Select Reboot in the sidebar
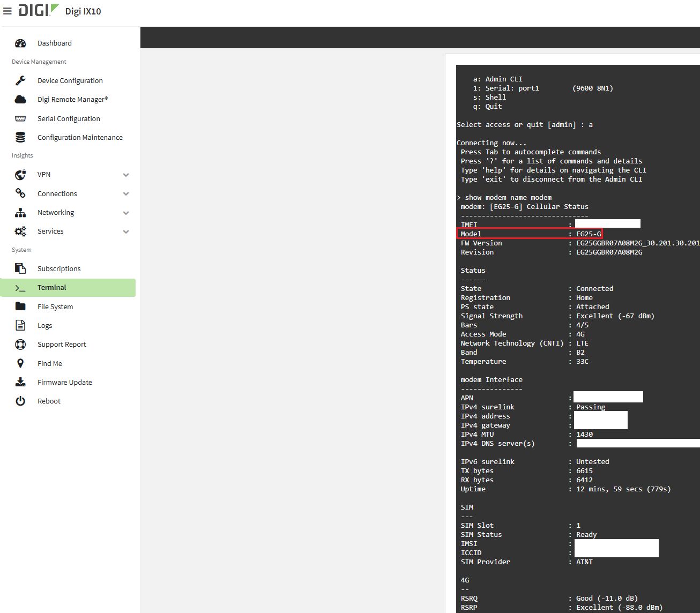 [49, 401]
